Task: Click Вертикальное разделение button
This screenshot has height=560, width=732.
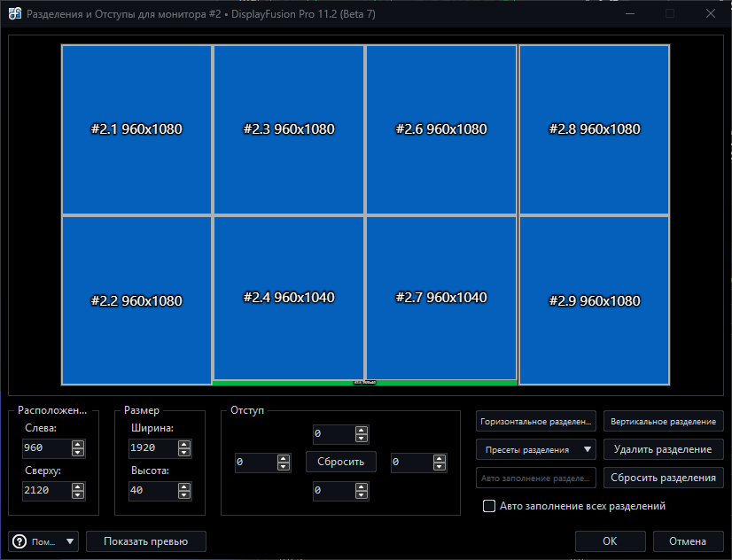Action: pos(663,421)
